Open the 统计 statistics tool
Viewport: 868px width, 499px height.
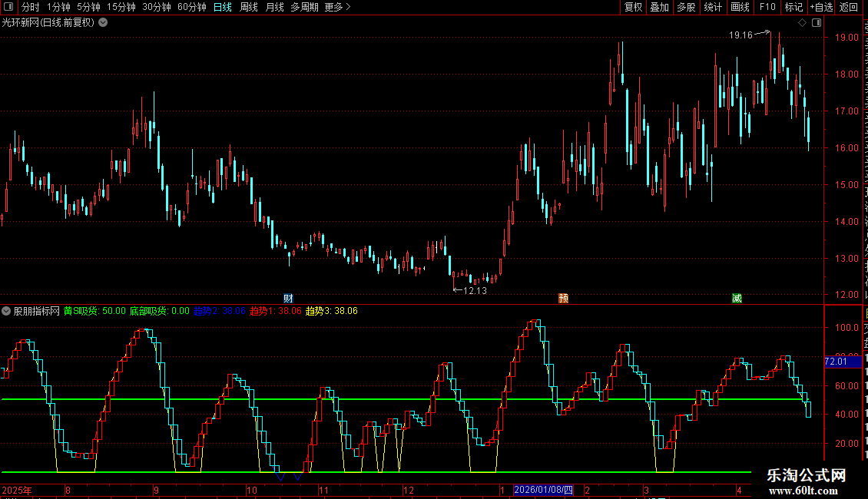(x=712, y=7)
